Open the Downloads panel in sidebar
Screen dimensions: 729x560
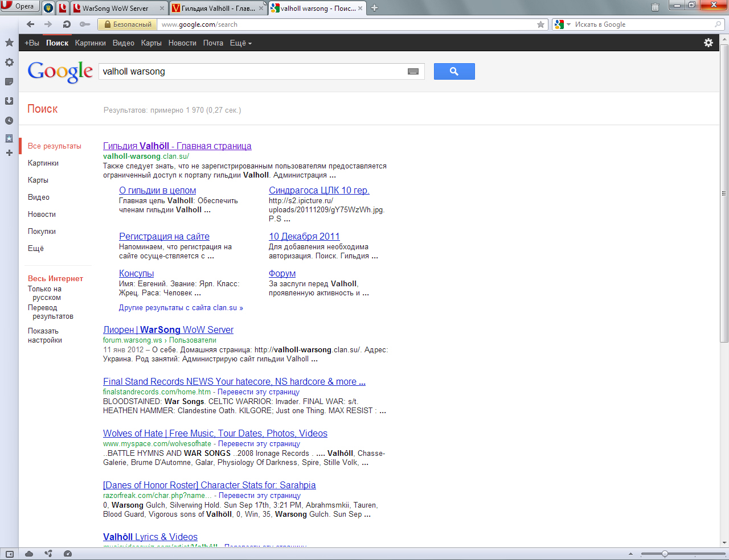point(9,101)
